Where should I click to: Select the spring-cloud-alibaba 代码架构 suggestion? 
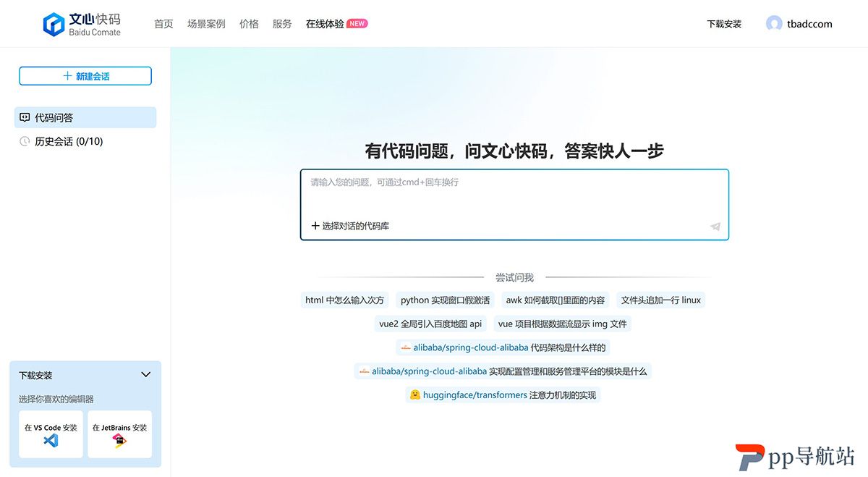503,347
